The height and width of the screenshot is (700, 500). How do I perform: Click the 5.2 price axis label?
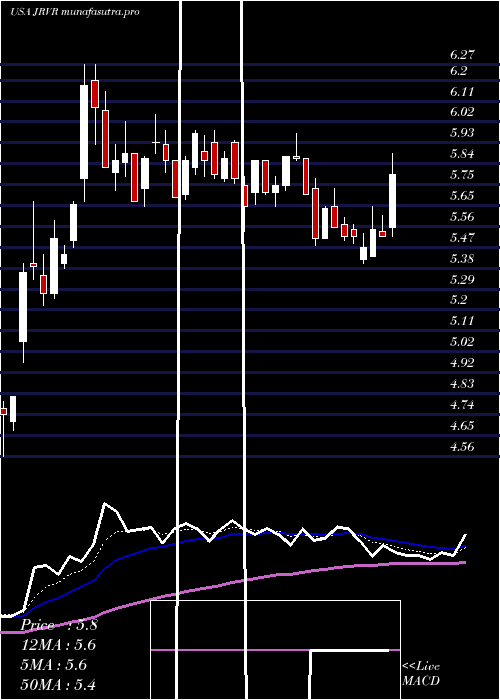pyautogui.click(x=458, y=300)
